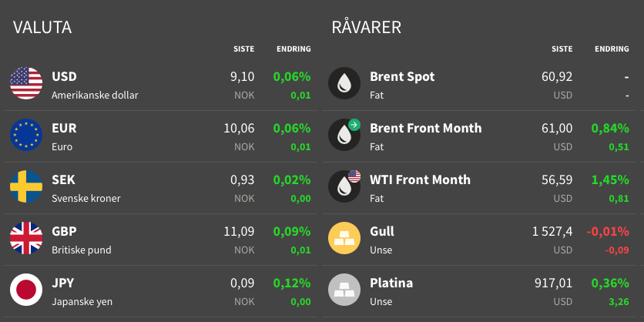The image size is (644, 322).
Task: Click the Gull commodity name
Action: coord(382,231)
